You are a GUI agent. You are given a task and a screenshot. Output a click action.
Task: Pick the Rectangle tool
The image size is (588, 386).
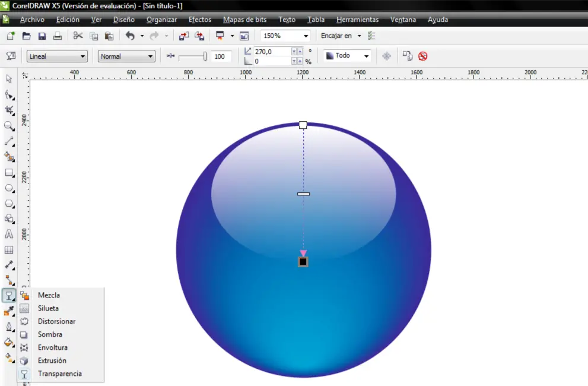click(9, 173)
